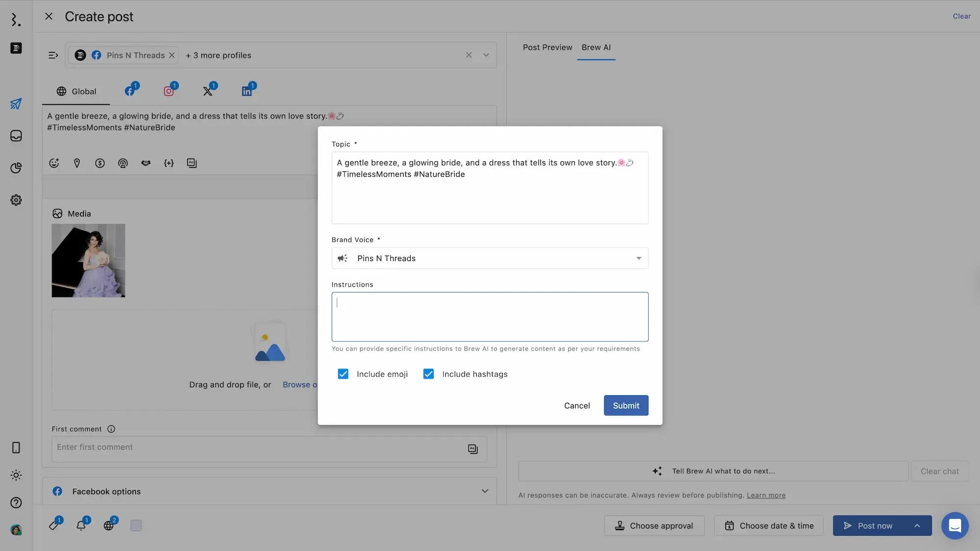Switch to the Post Preview tab
This screenshot has height=551, width=980.
[x=547, y=47]
